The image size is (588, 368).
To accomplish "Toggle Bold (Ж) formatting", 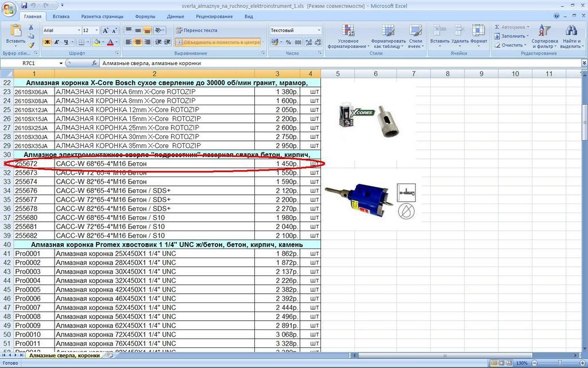I will (48, 42).
